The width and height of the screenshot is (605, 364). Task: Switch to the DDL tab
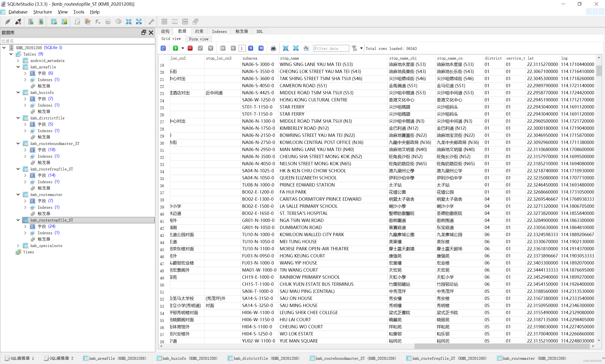point(259,31)
